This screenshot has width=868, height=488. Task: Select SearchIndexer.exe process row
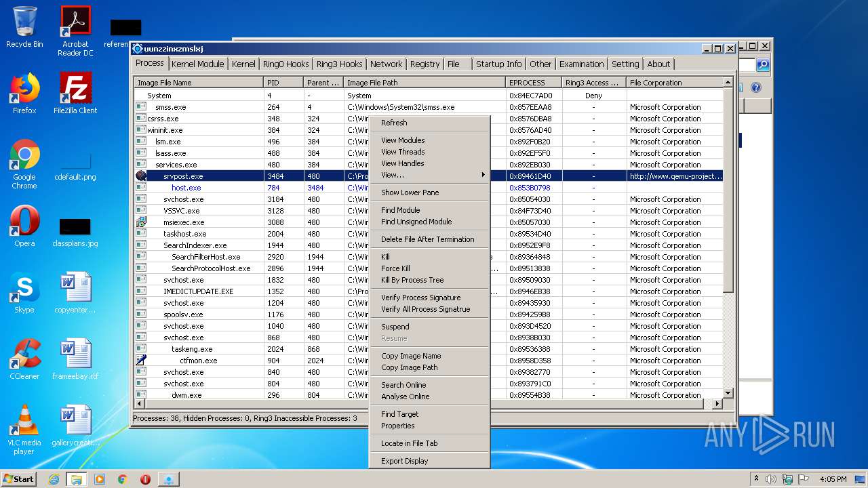[x=428, y=245]
